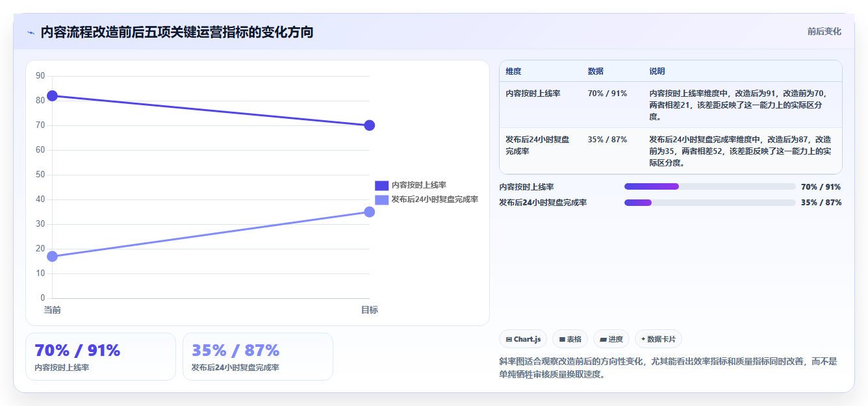Select the 35% / 87% data card
Viewport: 868px width, 406px height.
[258, 357]
